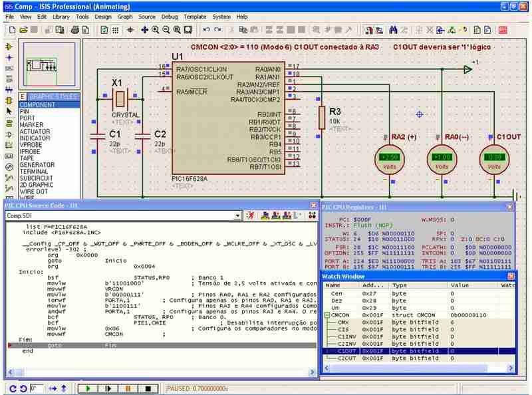Click the Name column header in Watch Window
Image resolution: width=532 pixels, height=395 pixels.
tap(340, 285)
